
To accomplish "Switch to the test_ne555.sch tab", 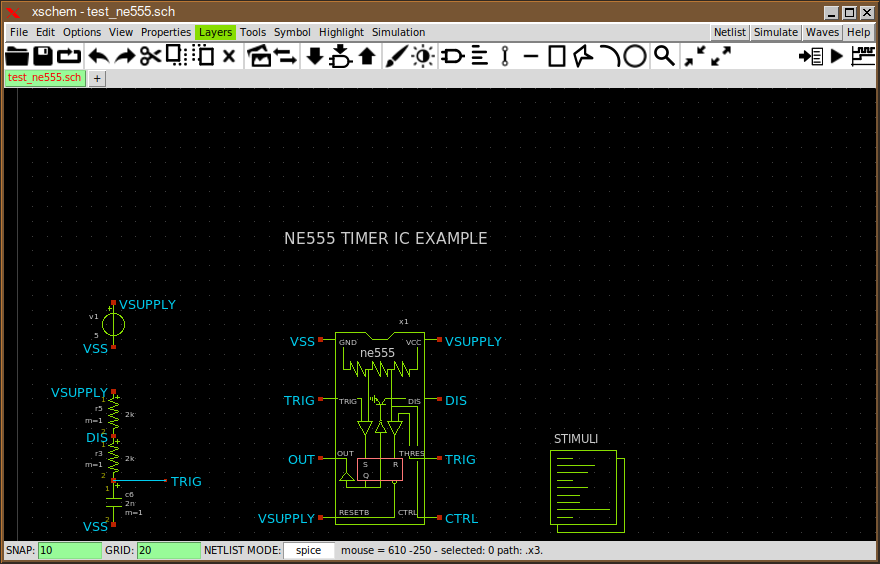I will (x=44, y=77).
